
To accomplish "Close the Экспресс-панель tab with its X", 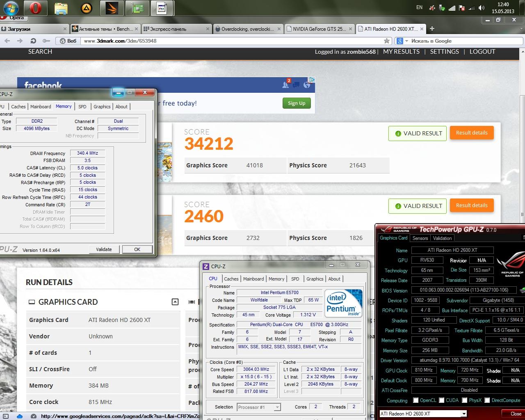I will [208, 29].
